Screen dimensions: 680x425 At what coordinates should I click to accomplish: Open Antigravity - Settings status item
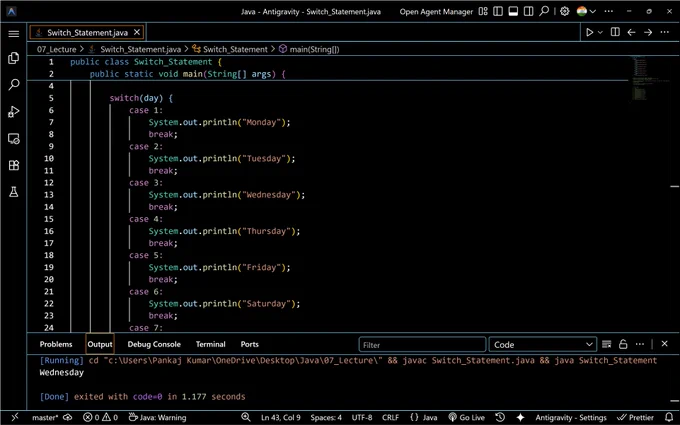[x=571, y=418]
